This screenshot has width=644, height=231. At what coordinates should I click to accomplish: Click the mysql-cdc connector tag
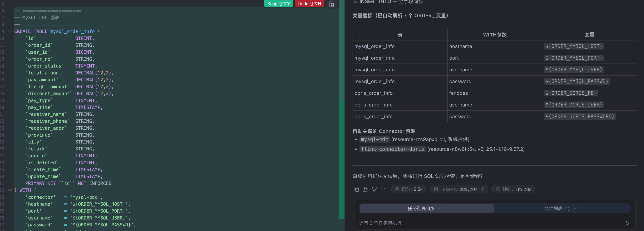[x=374, y=139]
